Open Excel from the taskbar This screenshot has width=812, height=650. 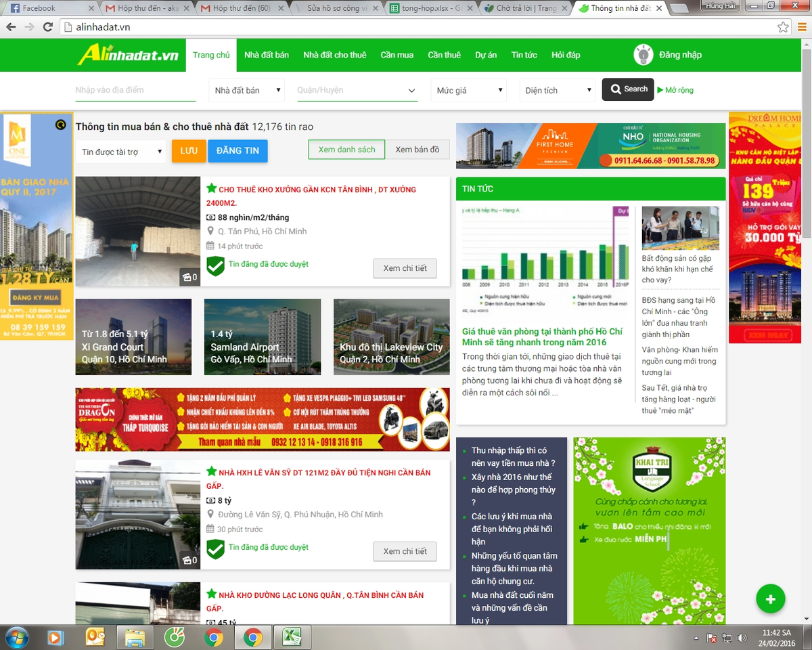[x=292, y=638]
